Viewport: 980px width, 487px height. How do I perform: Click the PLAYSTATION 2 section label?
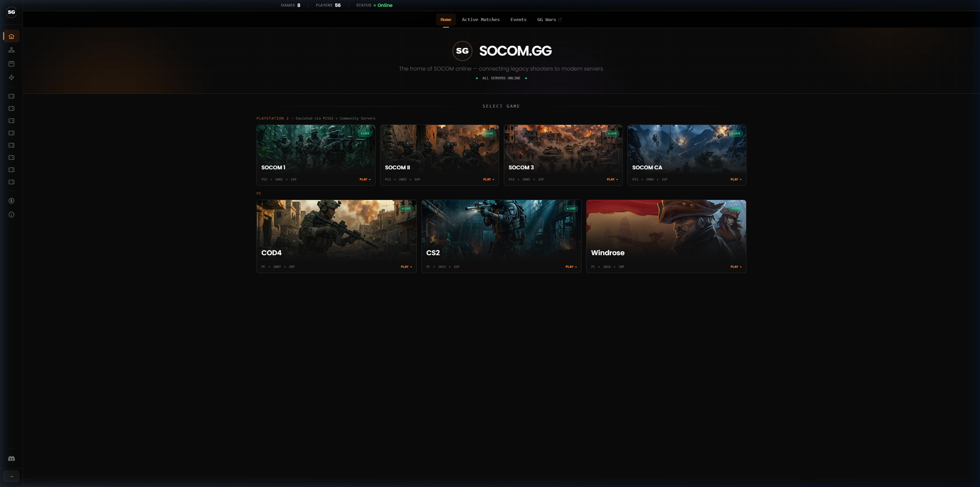point(273,118)
